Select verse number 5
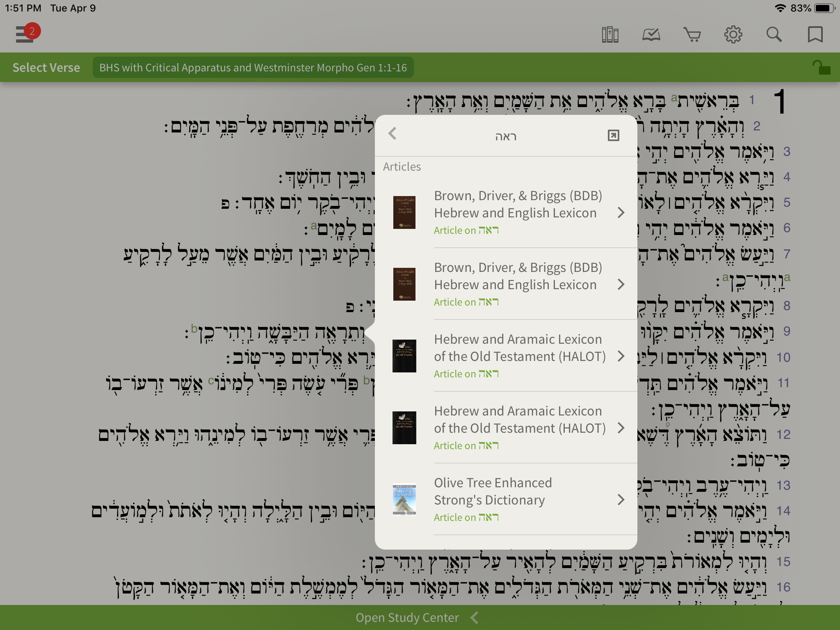 (x=787, y=203)
